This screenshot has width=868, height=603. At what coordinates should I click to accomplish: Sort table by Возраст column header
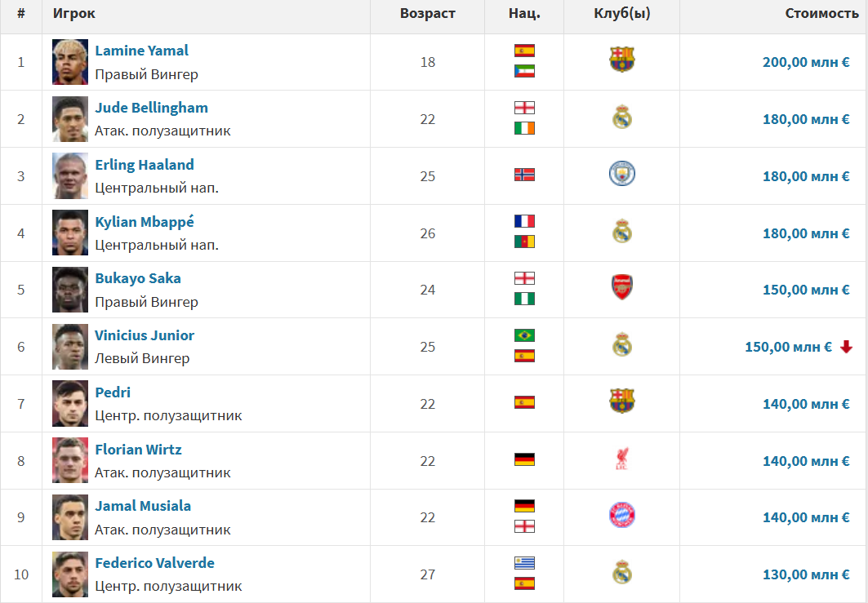(427, 14)
